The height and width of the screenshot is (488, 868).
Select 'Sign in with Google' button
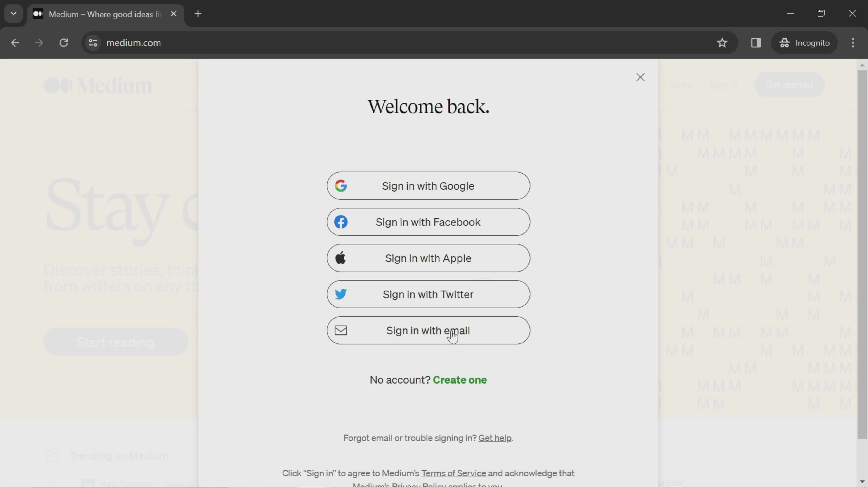point(428,185)
